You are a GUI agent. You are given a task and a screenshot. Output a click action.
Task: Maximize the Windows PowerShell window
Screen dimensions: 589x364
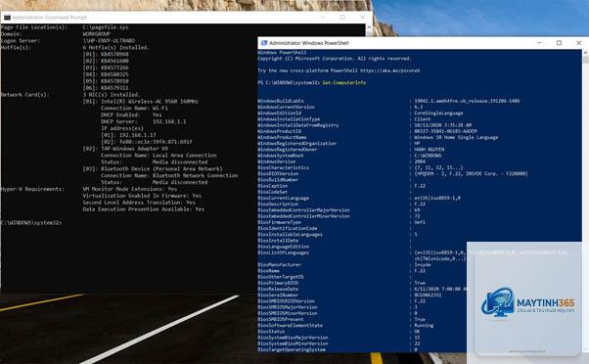[x=559, y=43]
